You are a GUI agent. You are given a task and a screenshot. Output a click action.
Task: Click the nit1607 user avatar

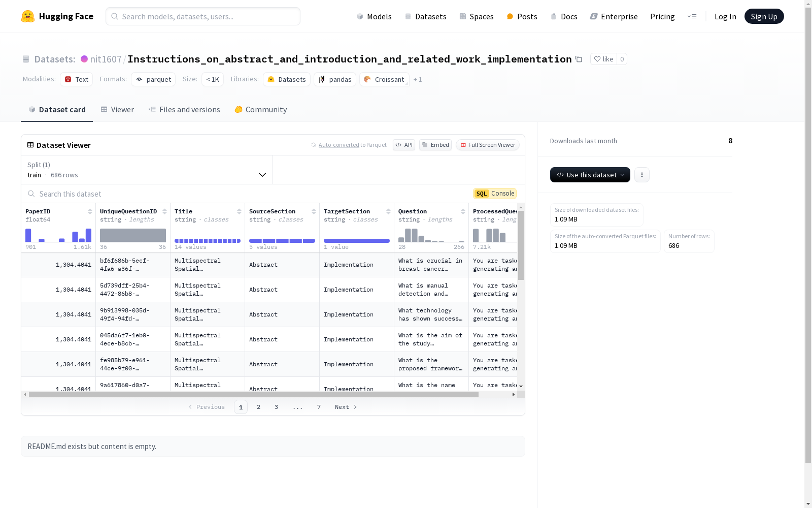pos(84,59)
